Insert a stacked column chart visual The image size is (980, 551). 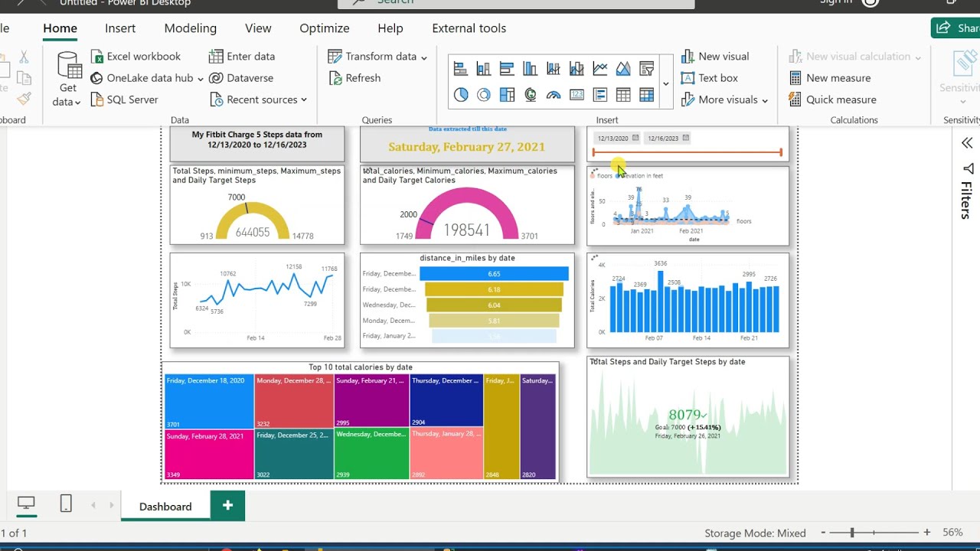pos(483,70)
